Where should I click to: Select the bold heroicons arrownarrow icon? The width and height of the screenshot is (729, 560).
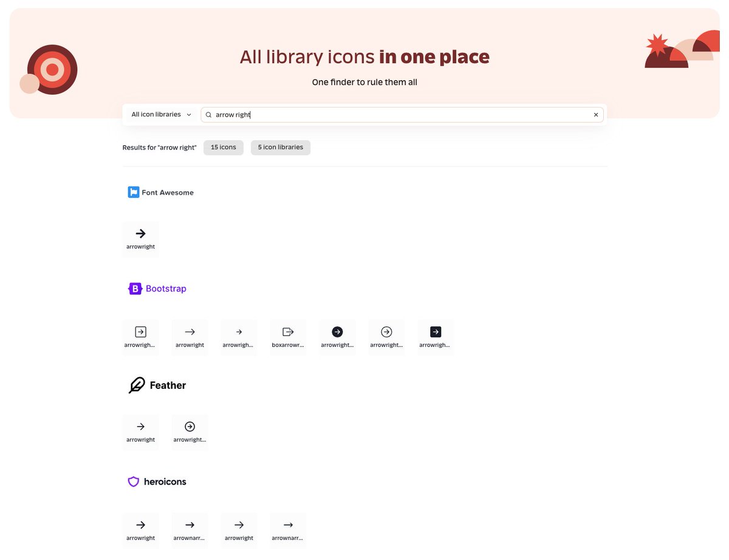[190, 530]
